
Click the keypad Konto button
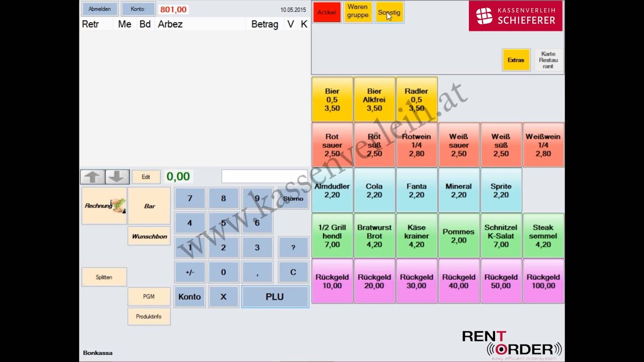[190, 297]
